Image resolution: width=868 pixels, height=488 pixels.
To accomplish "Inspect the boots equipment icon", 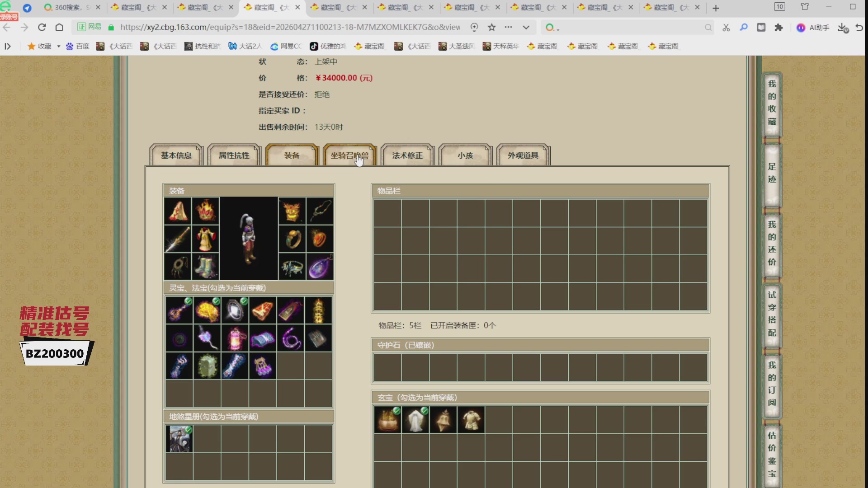I will pos(206,267).
